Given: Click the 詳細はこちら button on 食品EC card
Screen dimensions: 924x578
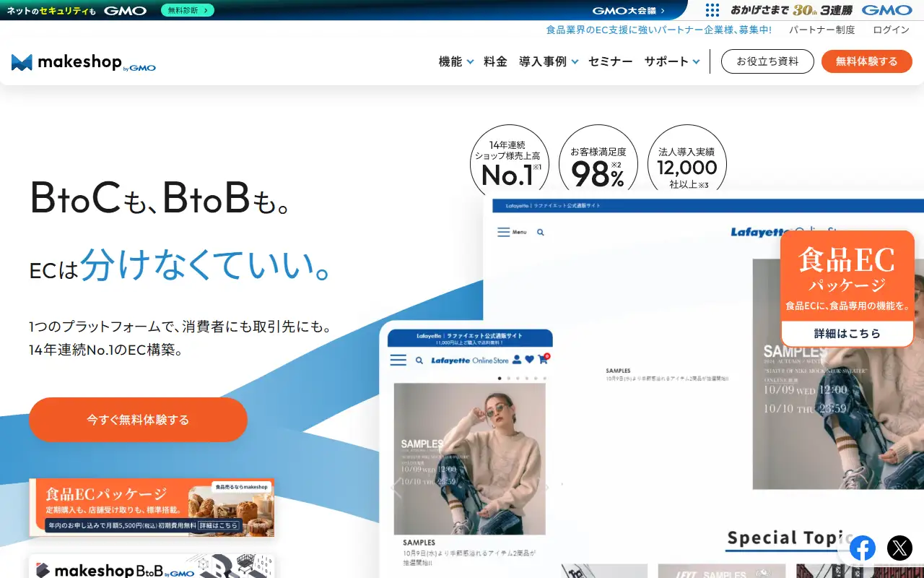Looking at the screenshot, I should tap(847, 334).
